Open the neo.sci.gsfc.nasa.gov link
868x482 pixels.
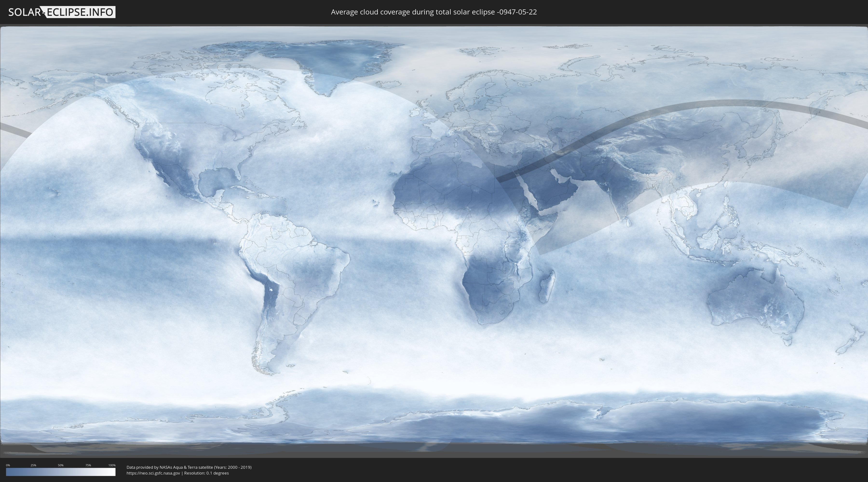153,473
